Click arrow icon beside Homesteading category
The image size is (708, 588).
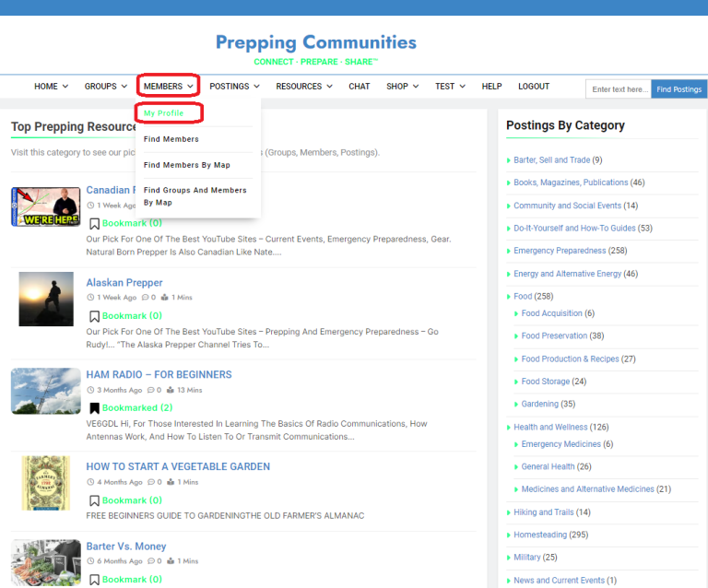click(508, 535)
